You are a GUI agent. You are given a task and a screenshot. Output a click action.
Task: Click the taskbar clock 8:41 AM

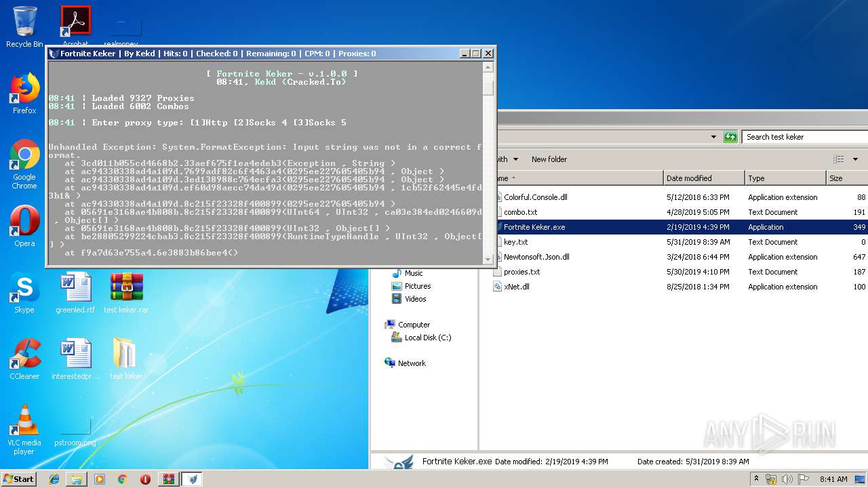[833, 479]
